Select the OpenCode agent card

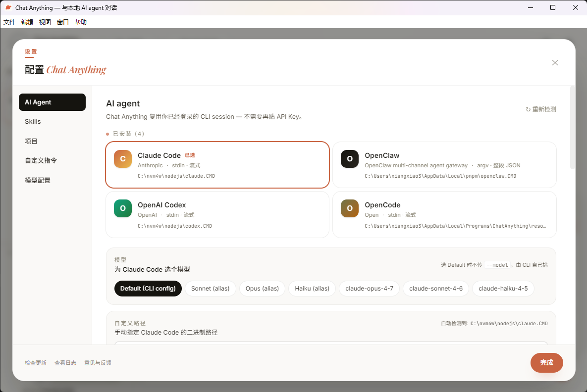click(444, 215)
